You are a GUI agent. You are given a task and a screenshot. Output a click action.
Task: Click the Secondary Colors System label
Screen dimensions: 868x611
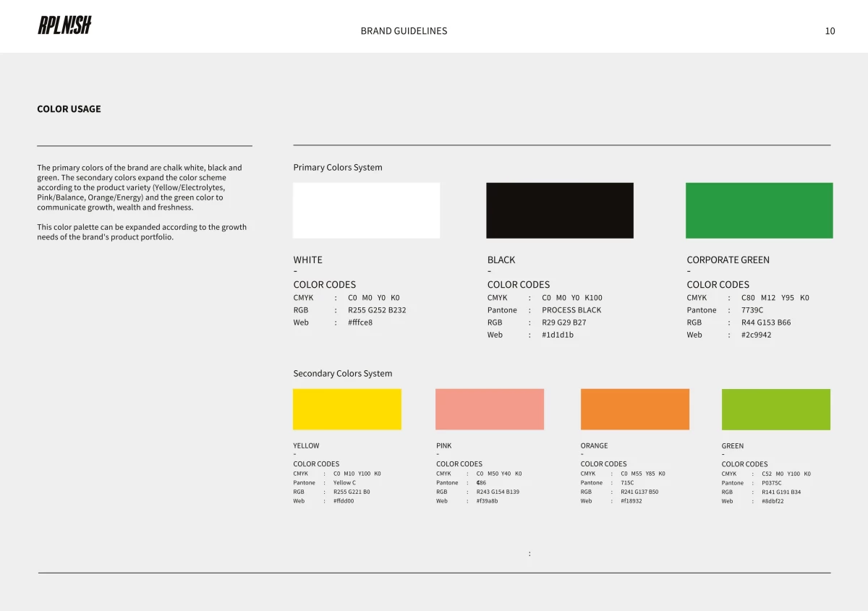[341, 373]
